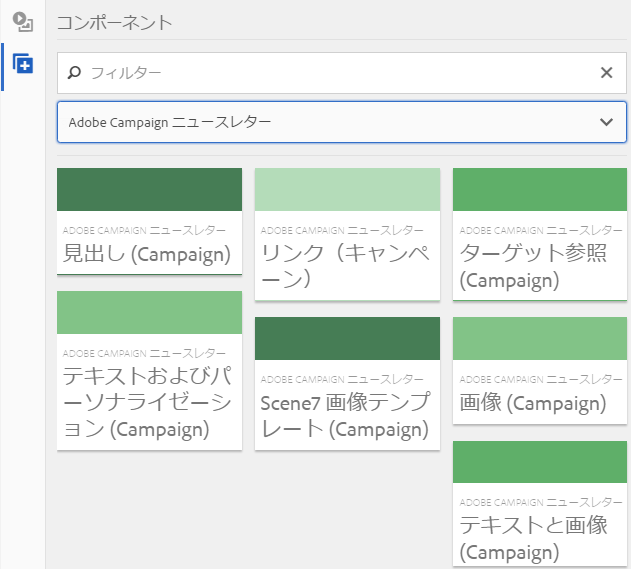
Task: Select the Components panel icon
Action: point(22,65)
